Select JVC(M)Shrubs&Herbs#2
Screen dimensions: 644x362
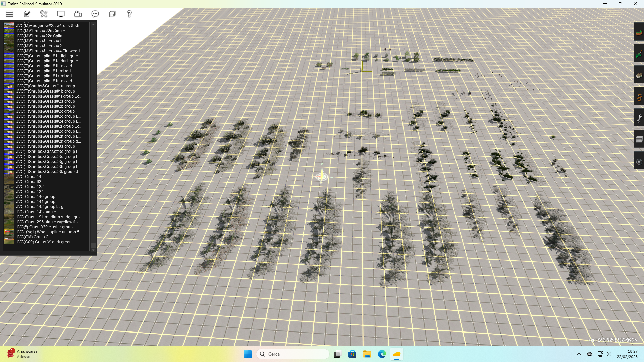(x=39, y=46)
